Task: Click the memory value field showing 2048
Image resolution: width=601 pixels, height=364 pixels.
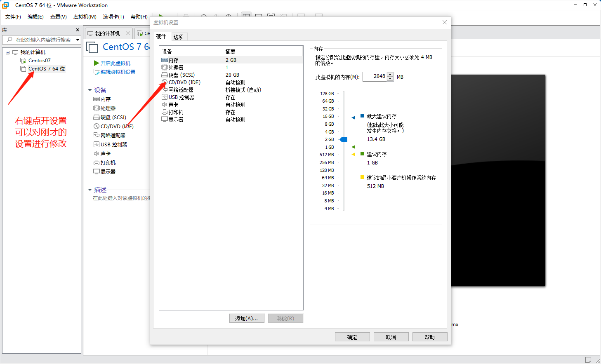Action: point(375,77)
